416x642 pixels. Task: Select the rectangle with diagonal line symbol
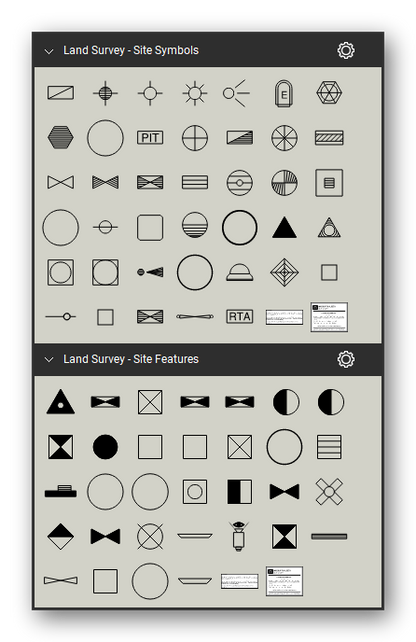coord(61,93)
